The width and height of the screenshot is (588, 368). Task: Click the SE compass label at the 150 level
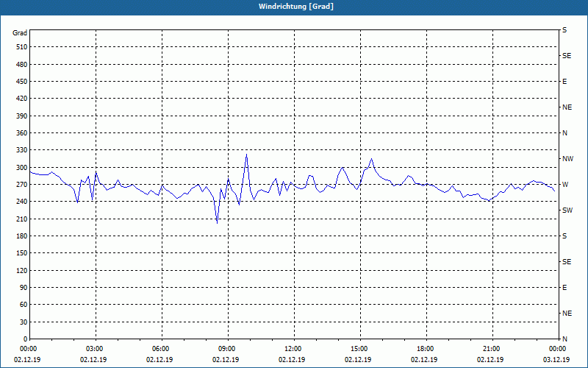click(567, 262)
